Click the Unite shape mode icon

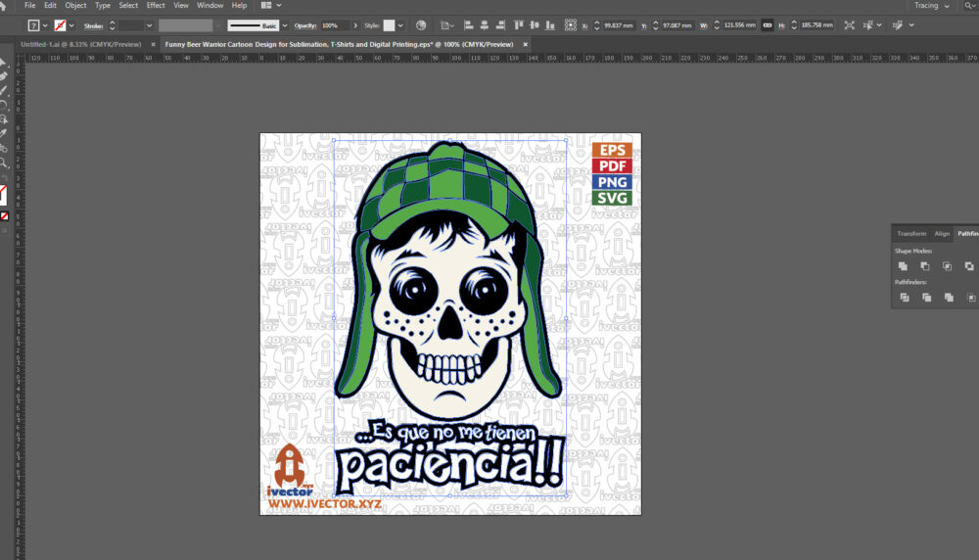[903, 266]
